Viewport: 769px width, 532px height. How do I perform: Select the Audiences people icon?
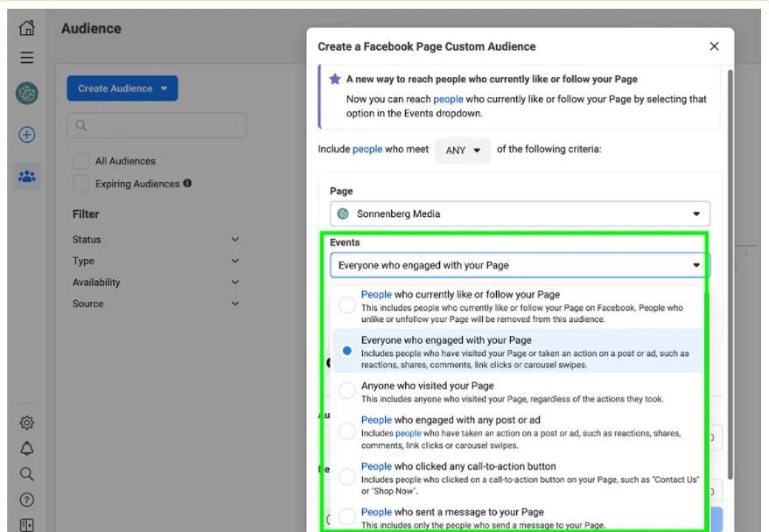coord(27,176)
